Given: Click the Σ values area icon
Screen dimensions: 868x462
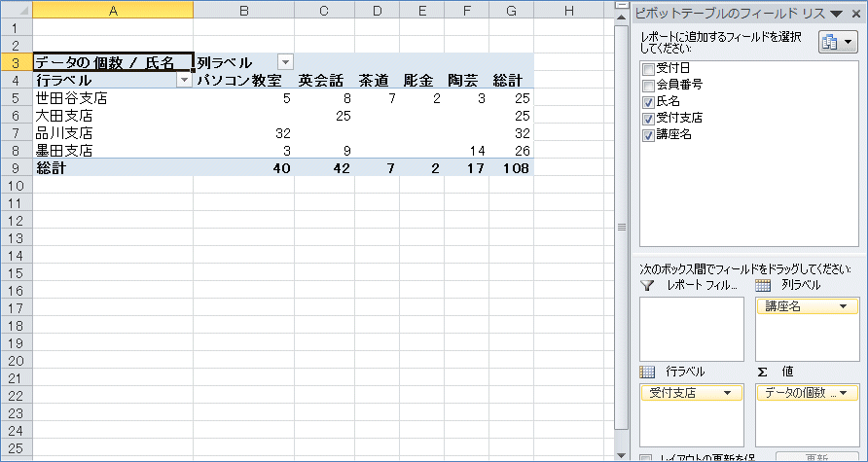Looking at the screenshot, I should click(761, 372).
